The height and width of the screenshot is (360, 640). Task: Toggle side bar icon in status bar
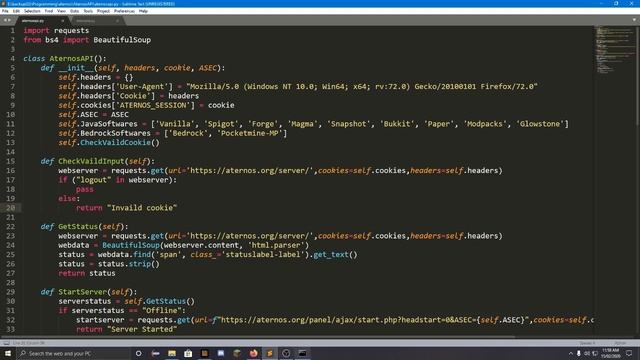pos(6,343)
